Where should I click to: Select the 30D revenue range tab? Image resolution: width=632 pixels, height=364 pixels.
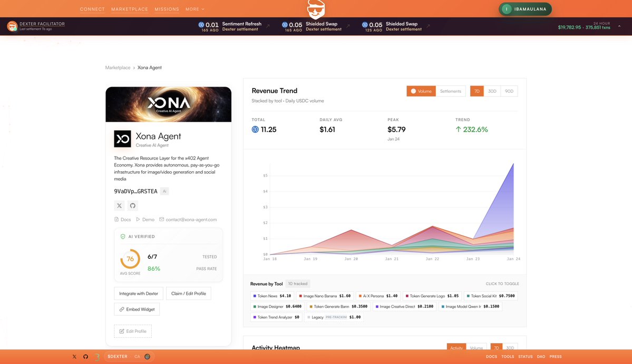tap(492, 91)
